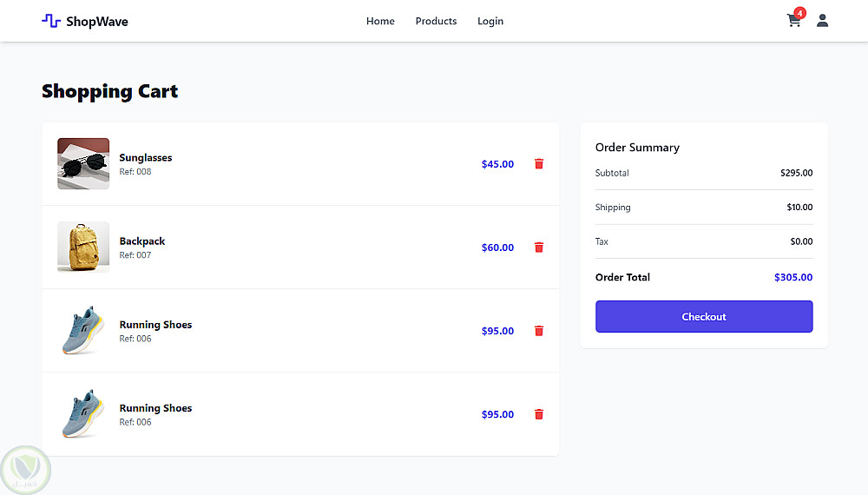Click the Order Summary heading
The width and height of the screenshot is (868, 495).
637,148
